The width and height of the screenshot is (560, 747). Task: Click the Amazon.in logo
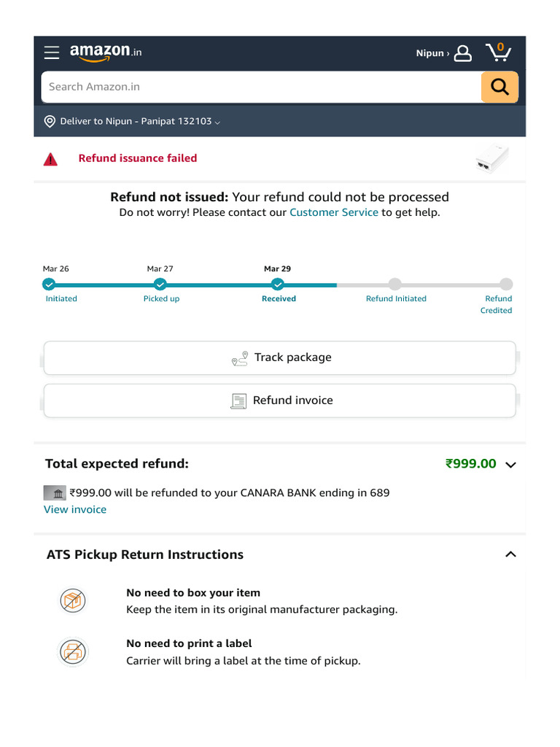click(106, 52)
